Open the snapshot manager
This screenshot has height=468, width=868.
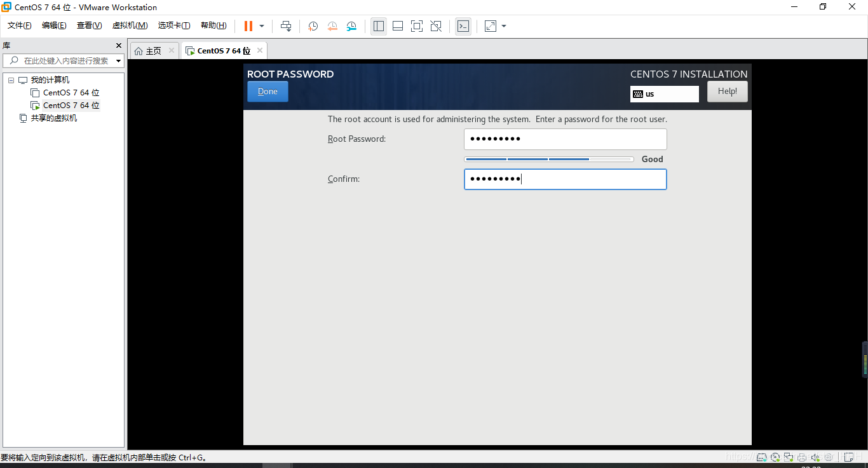click(351, 26)
